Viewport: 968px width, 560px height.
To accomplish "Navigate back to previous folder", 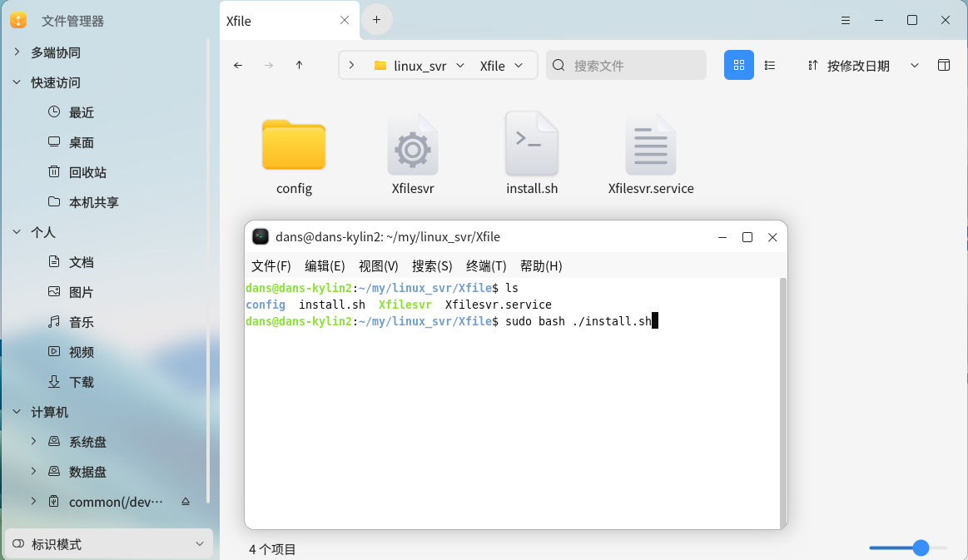I will pos(238,65).
